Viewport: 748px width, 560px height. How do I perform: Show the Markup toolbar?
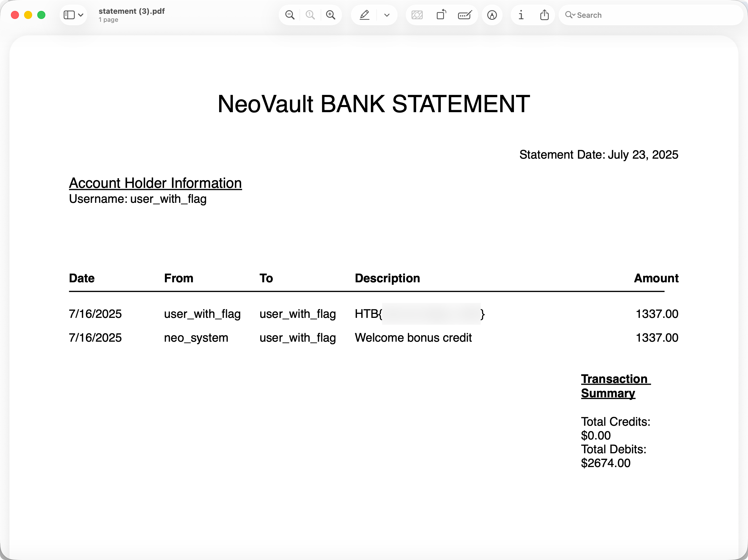(492, 15)
